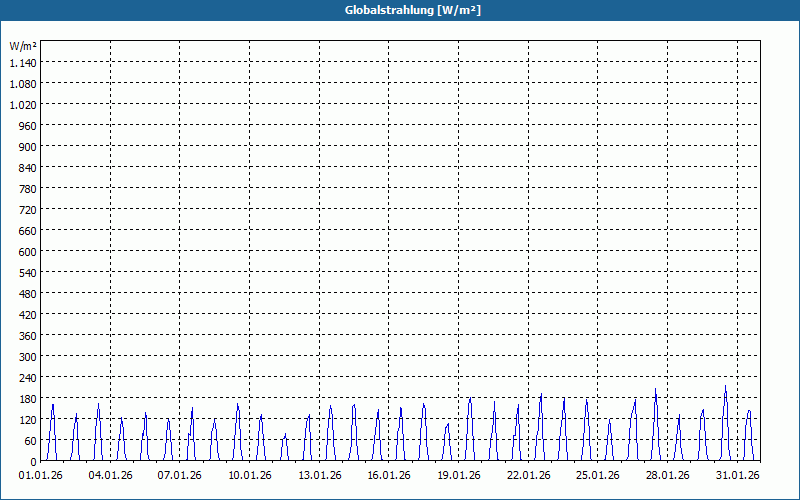Viewport: 800px width, 500px height.
Task: Select the 240 y-axis value
Action: (x=28, y=378)
